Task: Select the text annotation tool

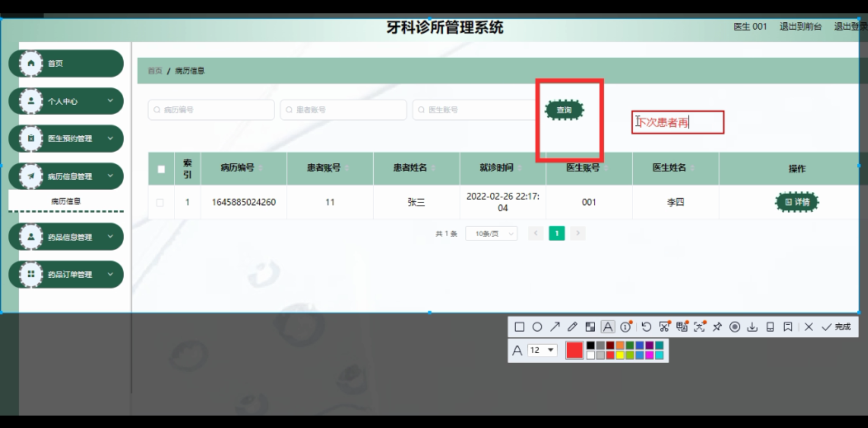Action: pyautogui.click(x=608, y=327)
